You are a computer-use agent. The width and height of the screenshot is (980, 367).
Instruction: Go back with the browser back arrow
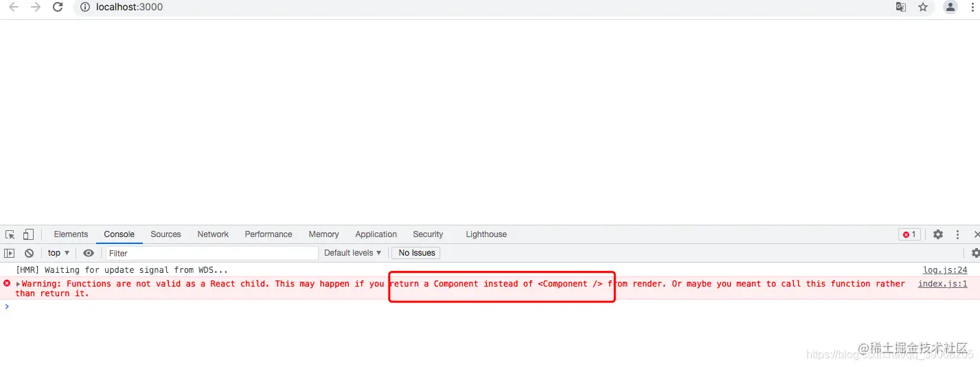pyautogui.click(x=14, y=7)
